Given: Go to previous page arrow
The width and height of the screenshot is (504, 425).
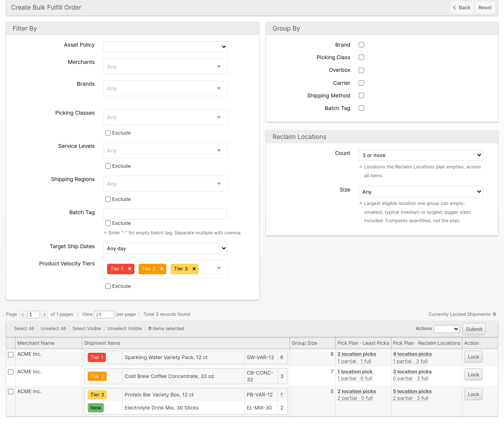Looking at the screenshot, I should tap(23, 314).
